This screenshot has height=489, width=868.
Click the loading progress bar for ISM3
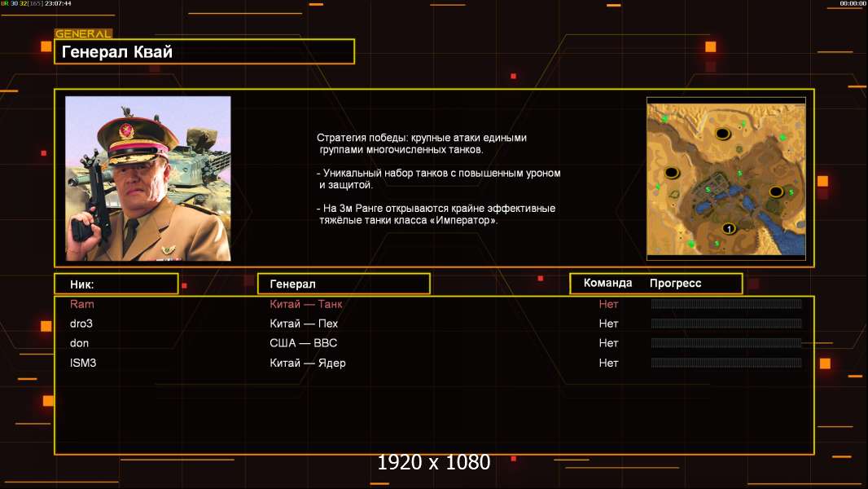[x=726, y=363]
